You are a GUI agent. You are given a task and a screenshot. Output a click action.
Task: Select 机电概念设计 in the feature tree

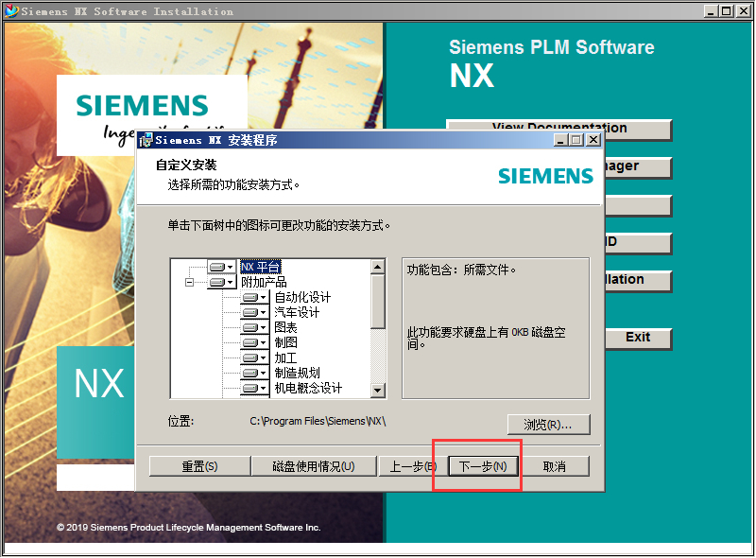coord(309,388)
